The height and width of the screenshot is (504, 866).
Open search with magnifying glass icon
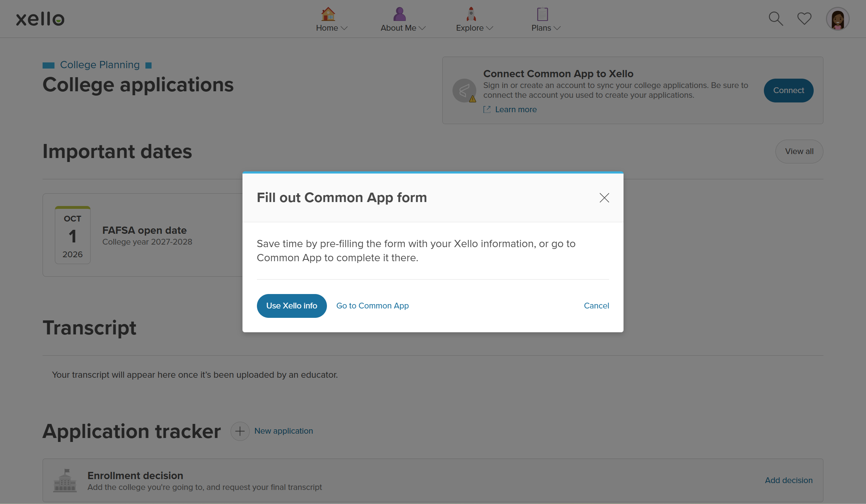pyautogui.click(x=776, y=19)
